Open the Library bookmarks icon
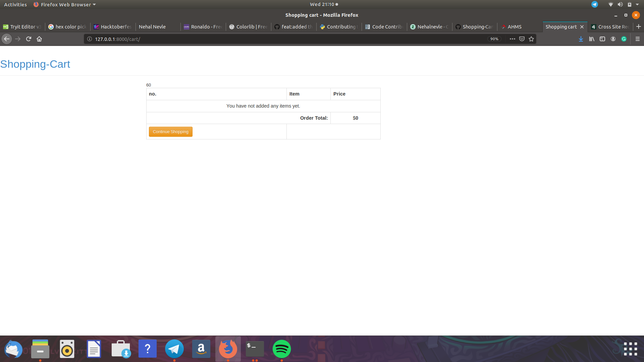644x362 pixels. [591, 39]
